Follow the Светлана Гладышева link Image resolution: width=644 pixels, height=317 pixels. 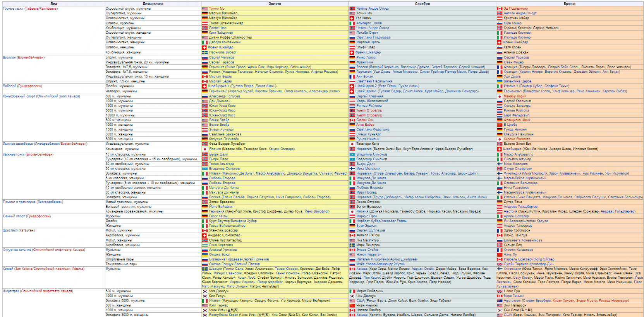pos(373,38)
